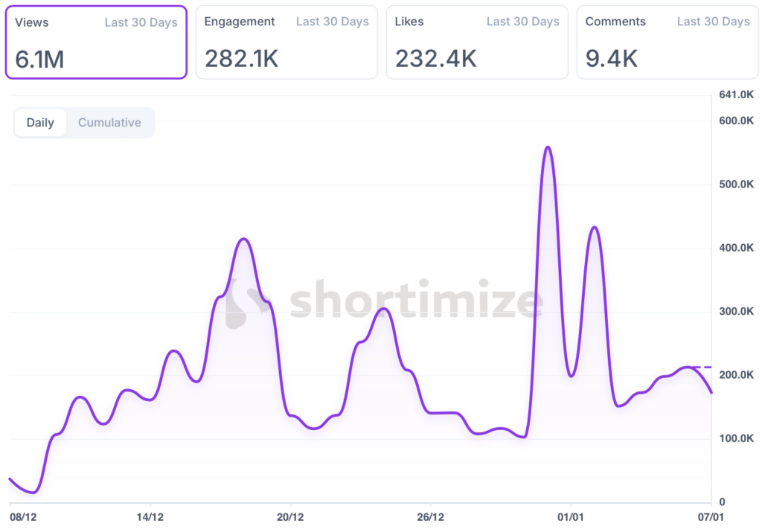The image size is (762, 532).
Task: Select the Views metric card
Action: (x=96, y=42)
